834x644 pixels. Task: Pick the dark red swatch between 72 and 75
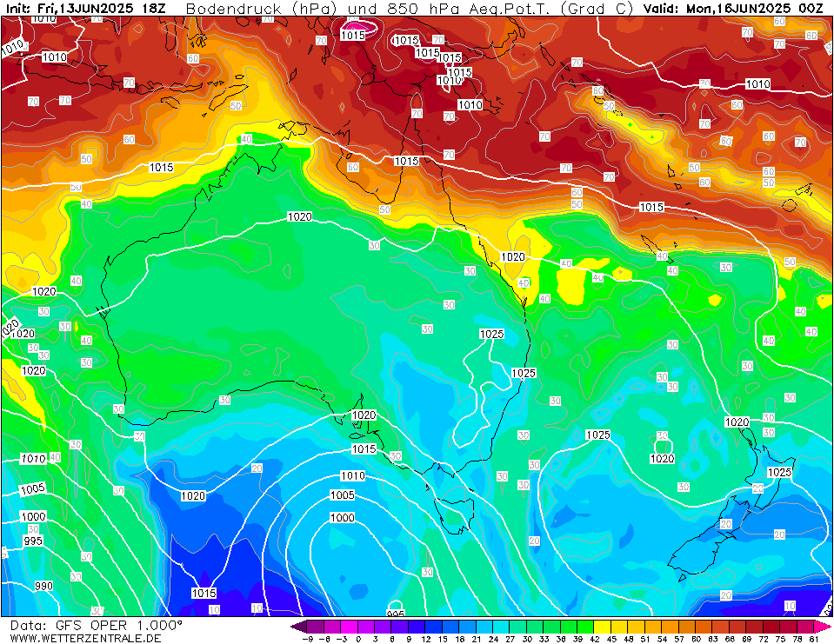coord(771,626)
